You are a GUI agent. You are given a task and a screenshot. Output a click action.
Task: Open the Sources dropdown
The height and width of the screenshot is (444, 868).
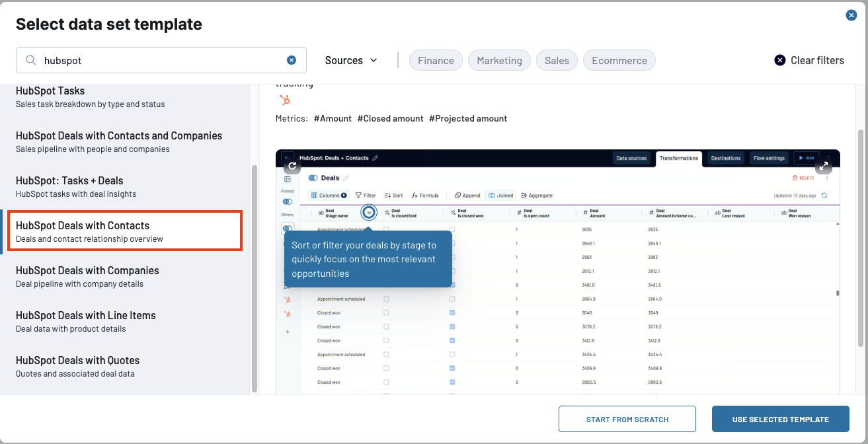coord(351,60)
